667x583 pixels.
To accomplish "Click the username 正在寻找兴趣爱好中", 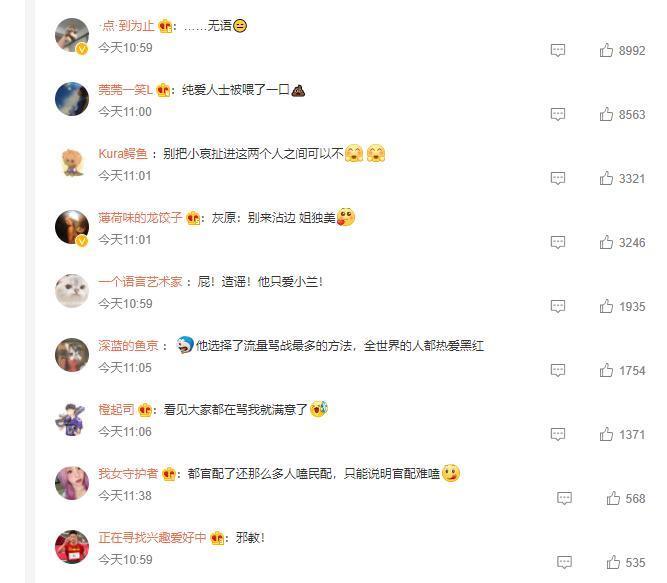I will tap(152, 537).
